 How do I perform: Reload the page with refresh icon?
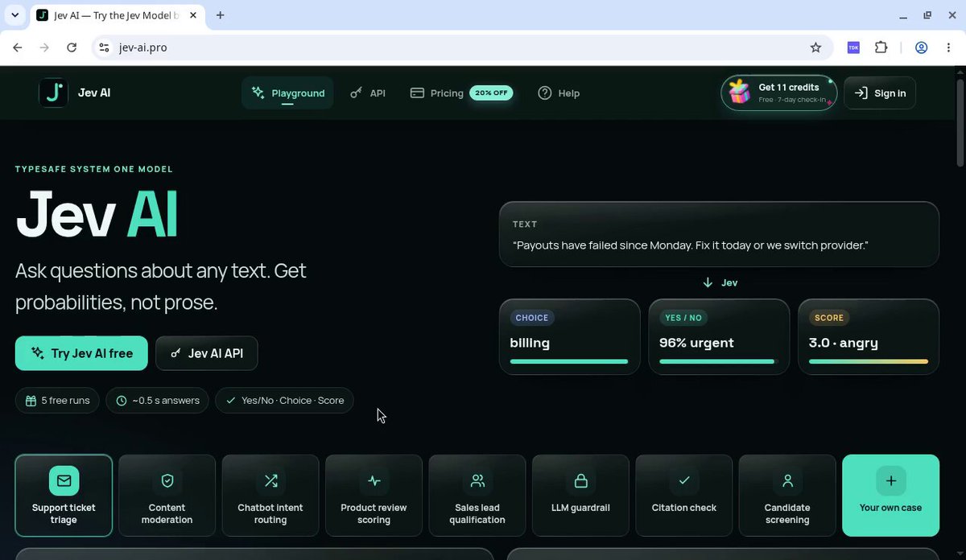pos(72,47)
